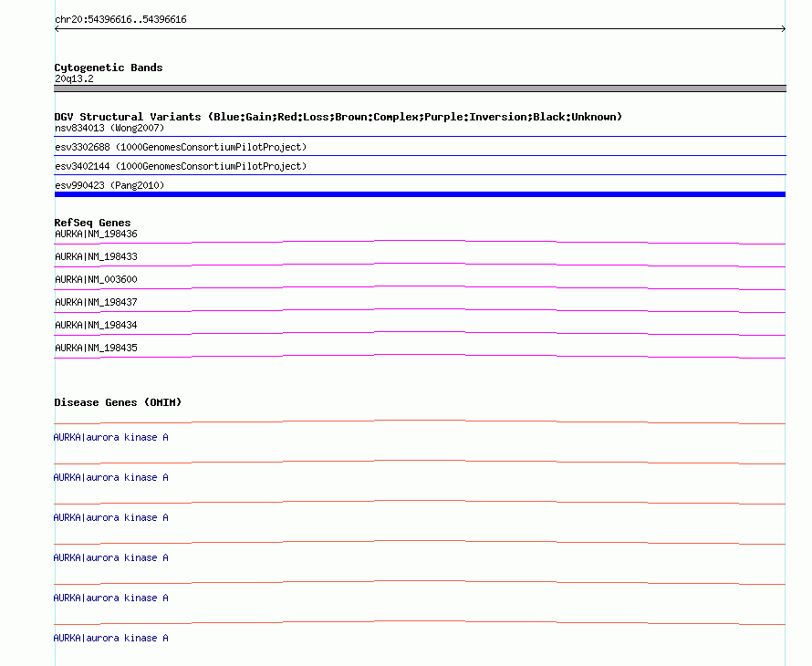Click transcript AURKA|NM_003600
The width and height of the screenshot is (812, 666).
tap(96, 279)
